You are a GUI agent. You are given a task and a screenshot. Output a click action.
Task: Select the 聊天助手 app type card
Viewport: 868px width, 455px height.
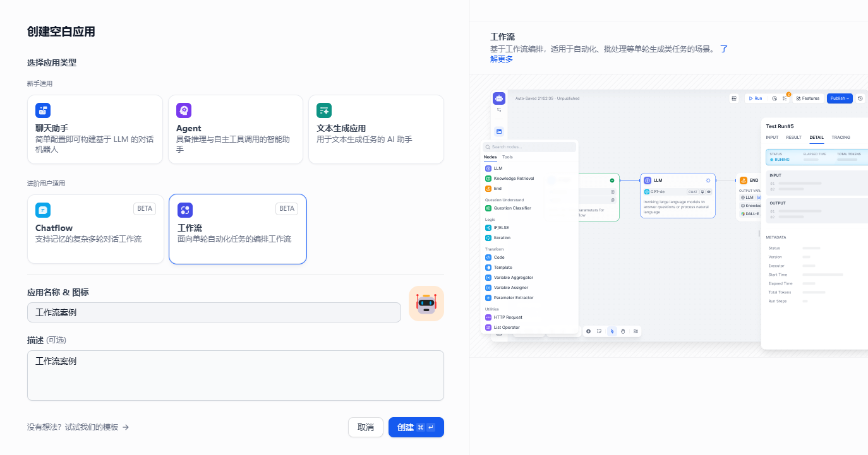pos(95,129)
